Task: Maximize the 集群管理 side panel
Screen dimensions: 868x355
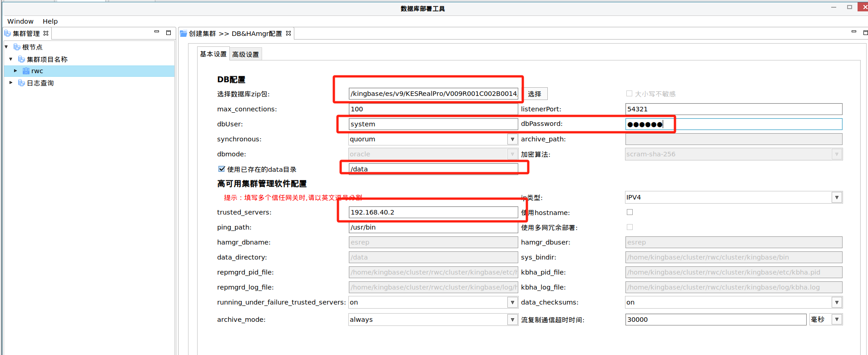Action: coord(169,33)
